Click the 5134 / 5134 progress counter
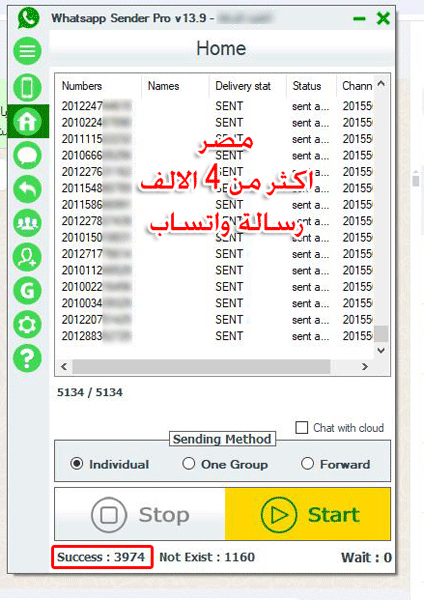This screenshot has height=600, width=424. pyautogui.click(x=90, y=392)
